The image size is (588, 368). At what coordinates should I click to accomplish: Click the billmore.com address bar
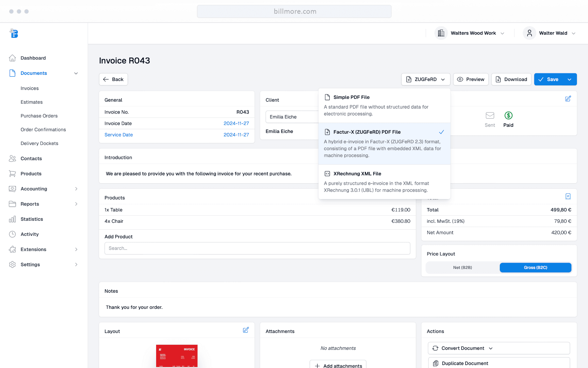coord(294,11)
